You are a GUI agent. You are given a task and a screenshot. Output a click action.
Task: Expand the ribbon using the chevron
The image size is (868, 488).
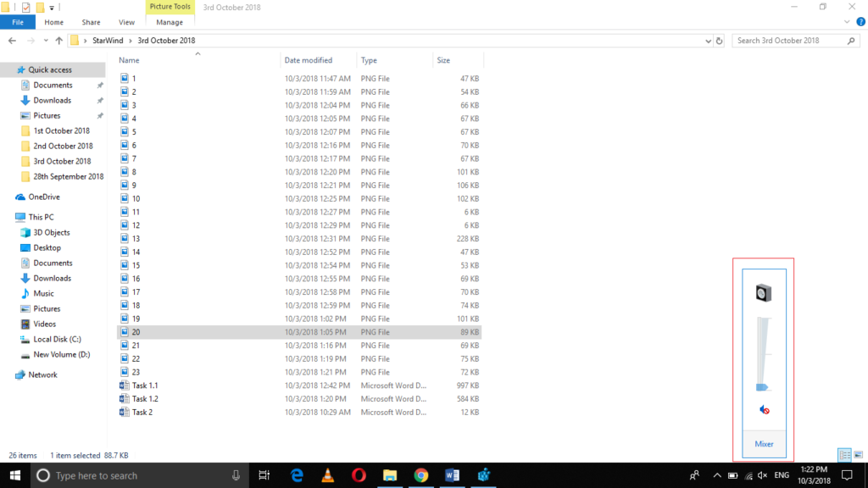pyautogui.click(x=846, y=22)
